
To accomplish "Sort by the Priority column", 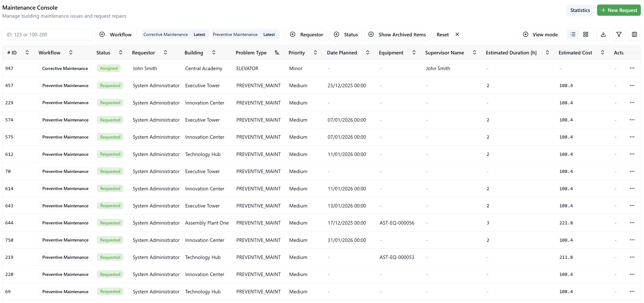I will coord(315,52).
